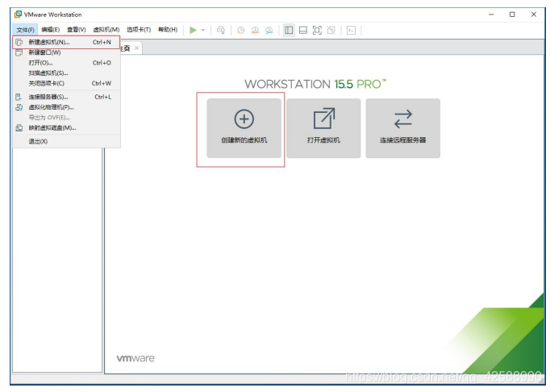Click the map virtual disk menu icon
The width and height of the screenshot is (550, 392).
(x=19, y=127)
